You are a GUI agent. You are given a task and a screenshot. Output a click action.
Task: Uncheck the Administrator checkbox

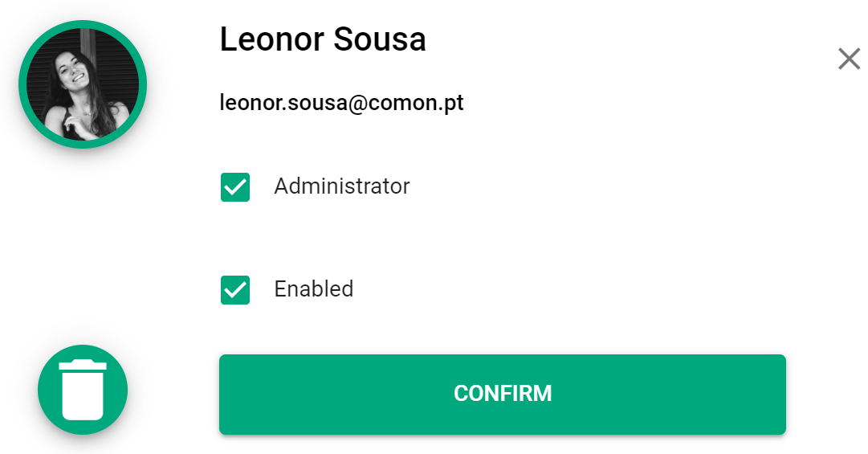[x=235, y=187]
